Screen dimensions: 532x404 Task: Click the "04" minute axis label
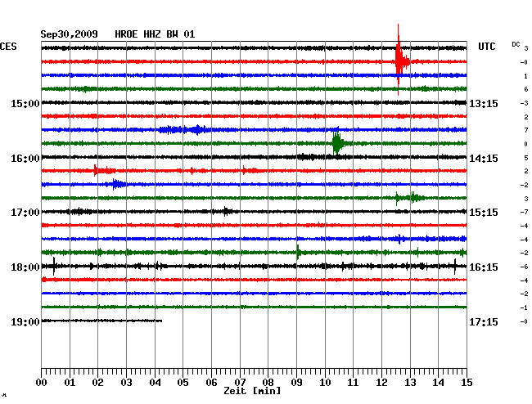point(155,382)
